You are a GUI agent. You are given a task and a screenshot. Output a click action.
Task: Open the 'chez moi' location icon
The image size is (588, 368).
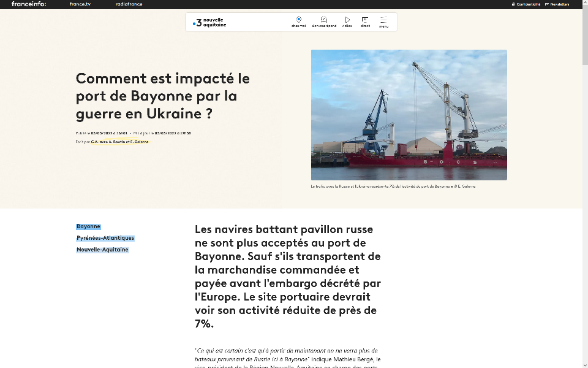[x=298, y=21]
